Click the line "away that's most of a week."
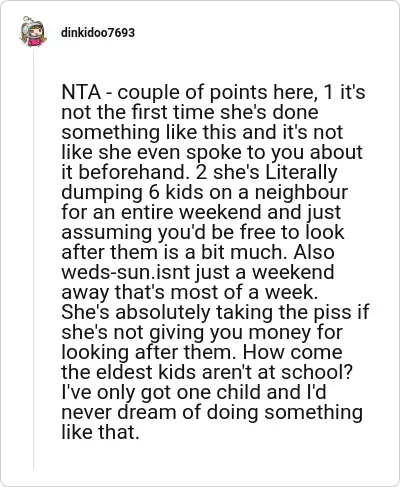This screenshot has width=400, height=487. (188, 292)
